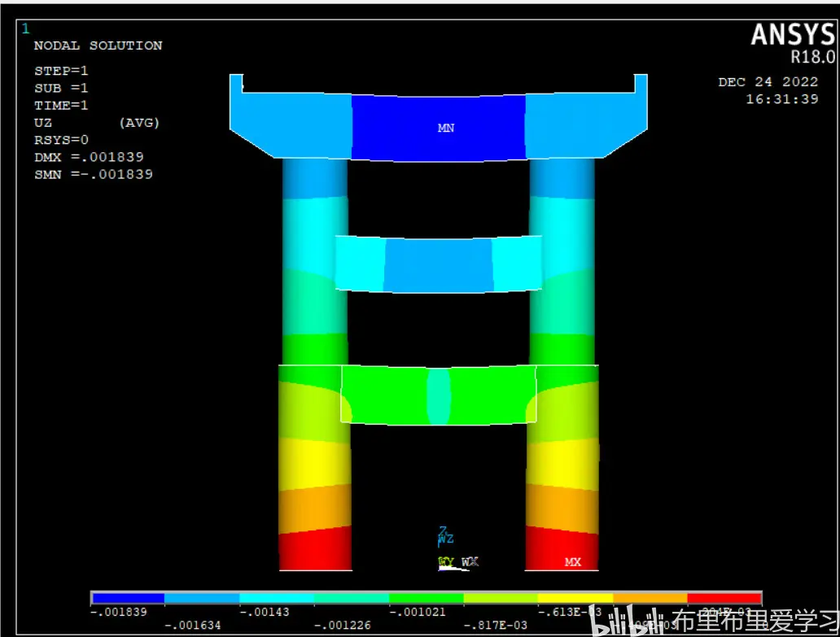Click the ANSYS R18.0 logo
840x637 pixels.
(x=791, y=42)
